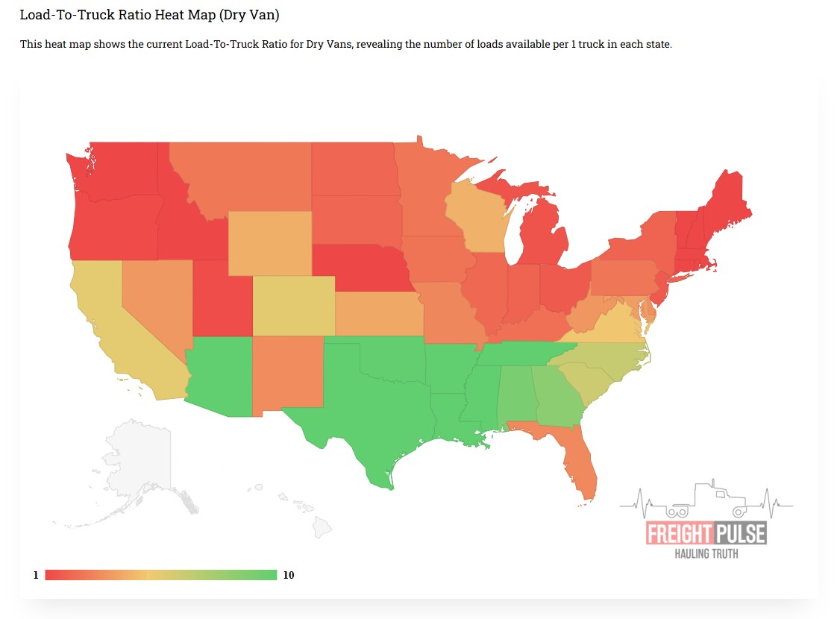Click the orange Wyoming state area
This screenshot has width=840, height=619.
269,242
